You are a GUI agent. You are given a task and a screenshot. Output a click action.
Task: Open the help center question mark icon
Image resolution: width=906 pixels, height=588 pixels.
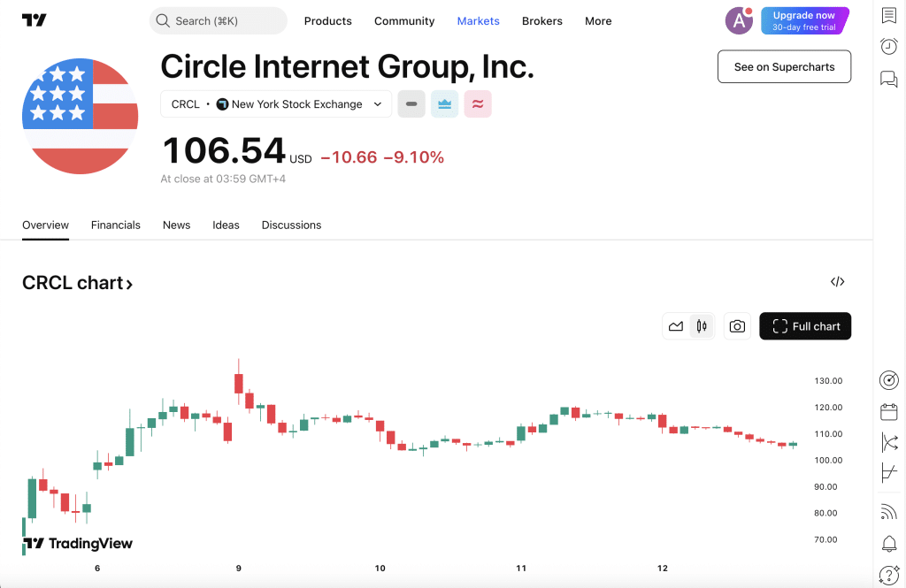coord(889,576)
